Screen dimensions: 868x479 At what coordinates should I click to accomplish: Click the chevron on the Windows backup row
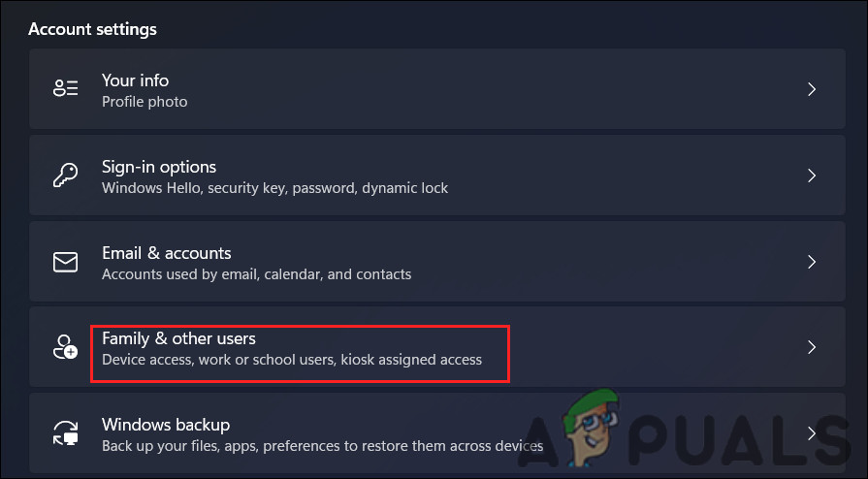pyautogui.click(x=812, y=433)
